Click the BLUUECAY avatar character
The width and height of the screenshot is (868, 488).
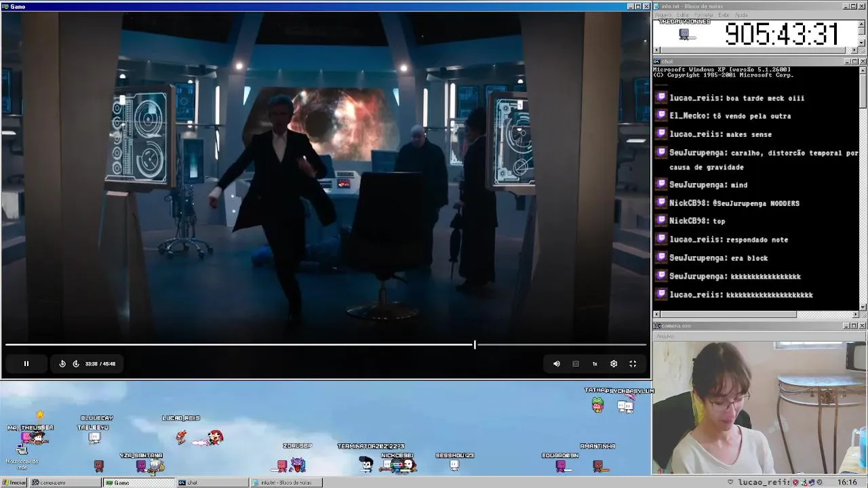pyautogui.click(x=95, y=437)
